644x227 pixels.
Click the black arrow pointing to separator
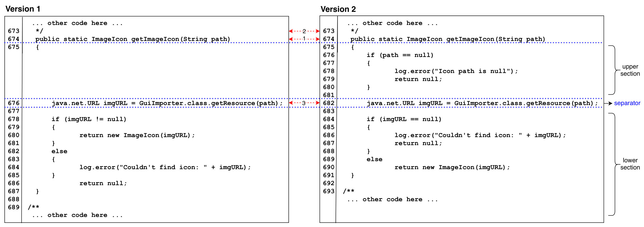coord(608,103)
